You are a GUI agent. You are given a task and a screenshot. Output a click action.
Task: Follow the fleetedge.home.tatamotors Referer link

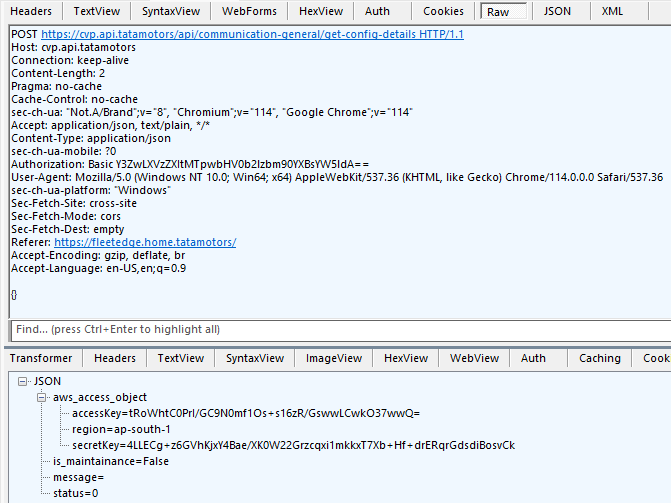(144, 242)
